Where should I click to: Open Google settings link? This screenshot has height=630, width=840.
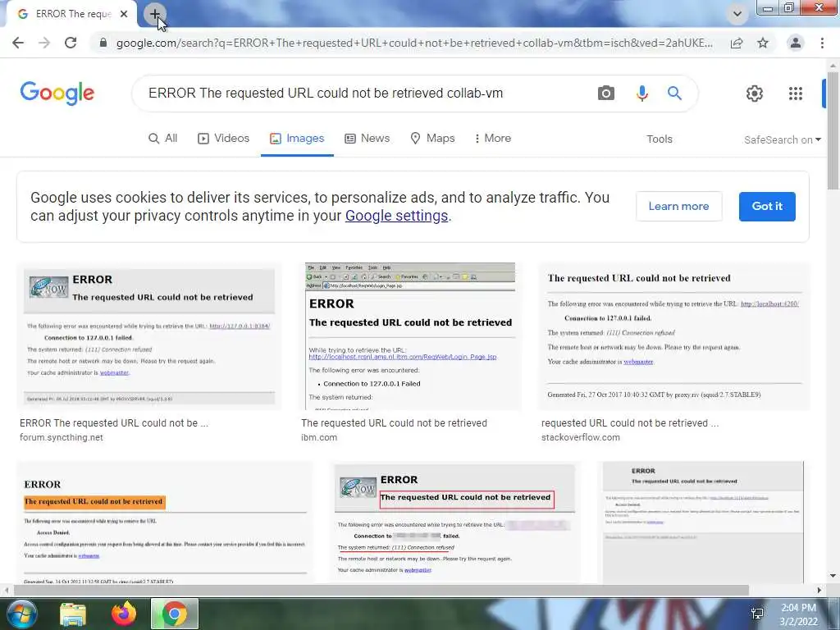pyautogui.click(x=396, y=216)
